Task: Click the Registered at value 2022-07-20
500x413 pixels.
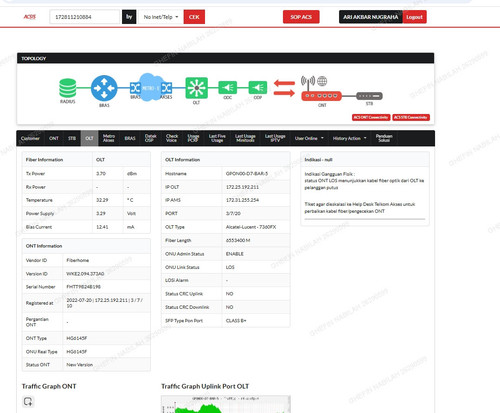Action: (105, 303)
